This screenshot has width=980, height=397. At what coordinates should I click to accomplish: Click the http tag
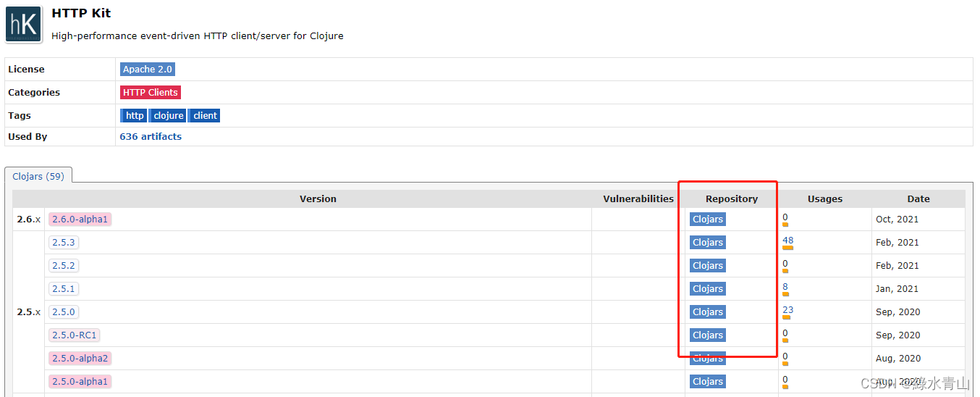(x=134, y=116)
